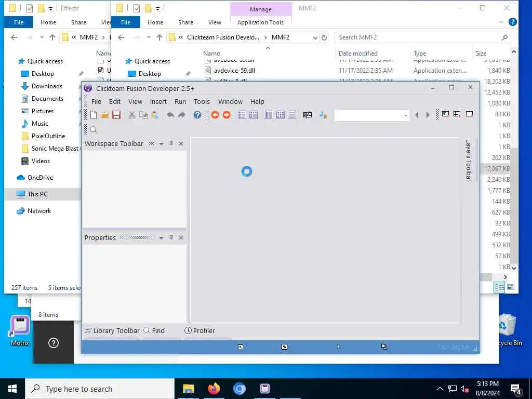Viewport: 532px width, 399px height.
Task: Show hidden system tray icons
Action: (x=440, y=389)
